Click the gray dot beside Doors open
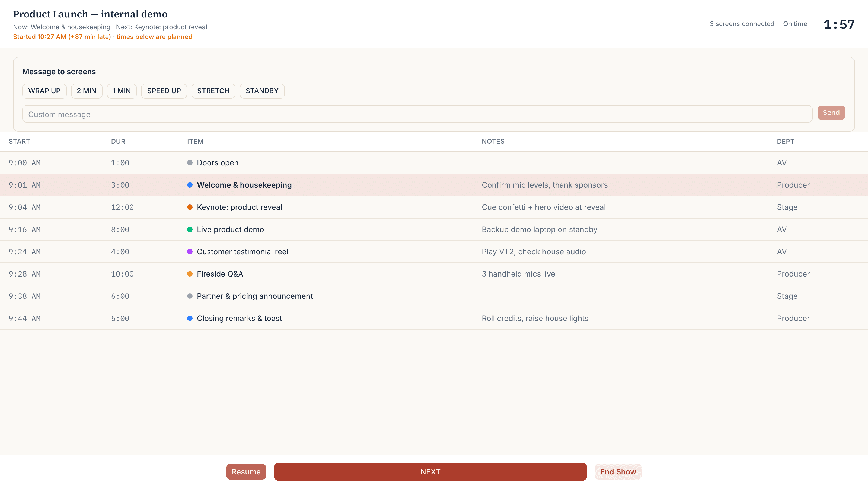The width and height of the screenshot is (868, 488). pos(190,163)
